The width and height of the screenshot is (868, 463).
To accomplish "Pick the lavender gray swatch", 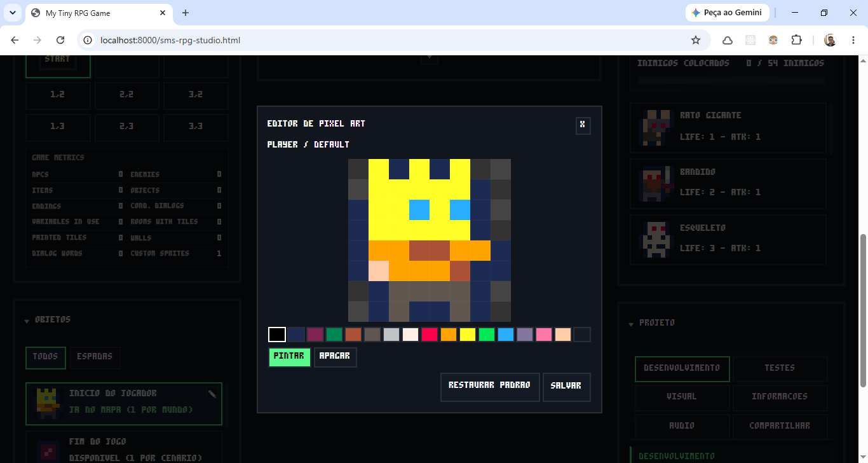I will (x=525, y=335).
